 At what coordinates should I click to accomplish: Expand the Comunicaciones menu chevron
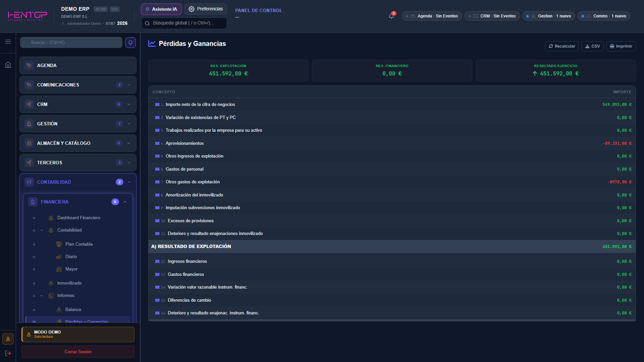click(x=129, y=85)
